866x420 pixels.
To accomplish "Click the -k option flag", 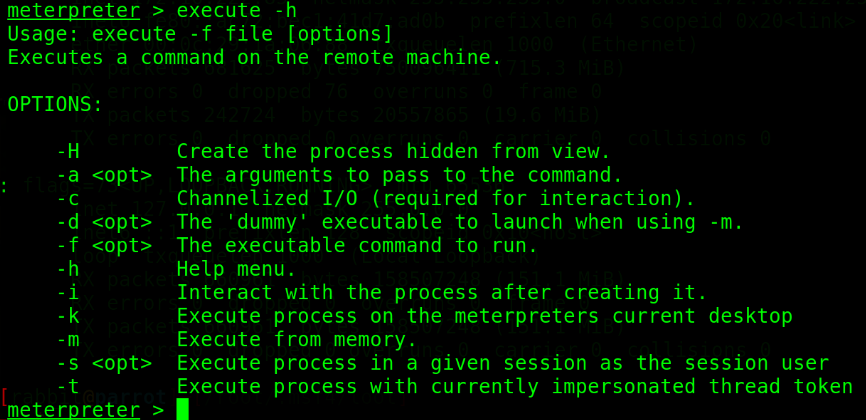I will [67, 316].
